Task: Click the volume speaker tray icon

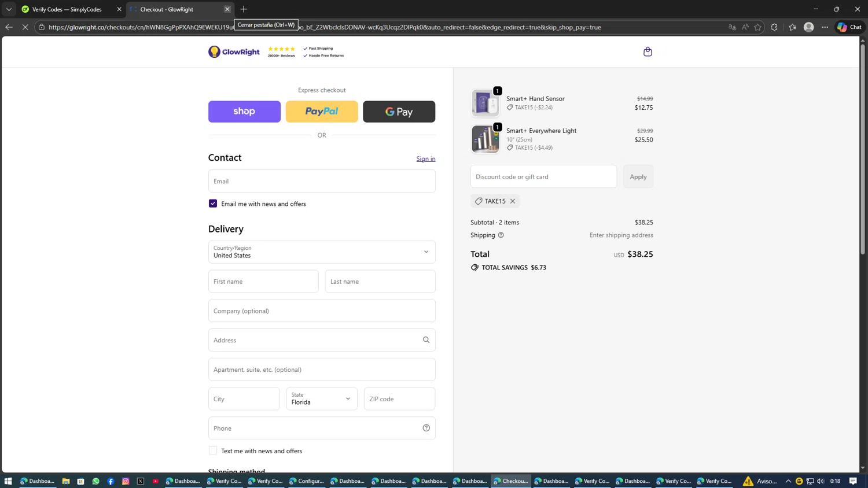Action: point(821,481)
